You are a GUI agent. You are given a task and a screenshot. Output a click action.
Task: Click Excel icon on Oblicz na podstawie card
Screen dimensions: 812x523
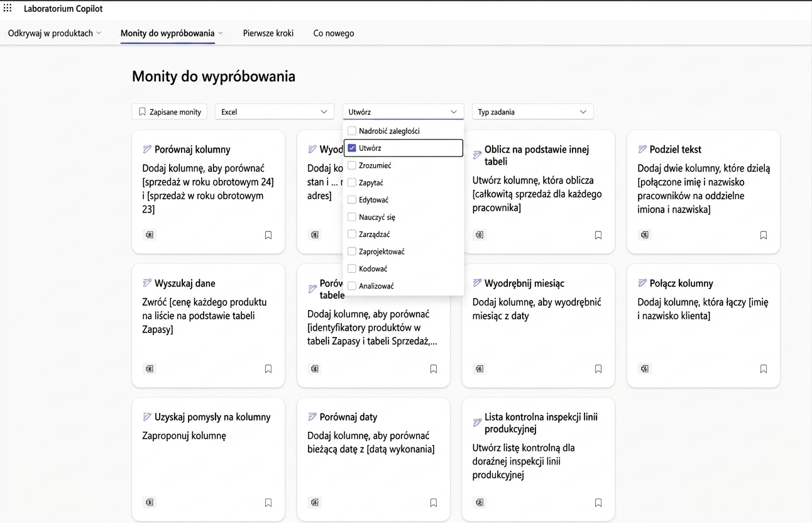click(480, 235)
